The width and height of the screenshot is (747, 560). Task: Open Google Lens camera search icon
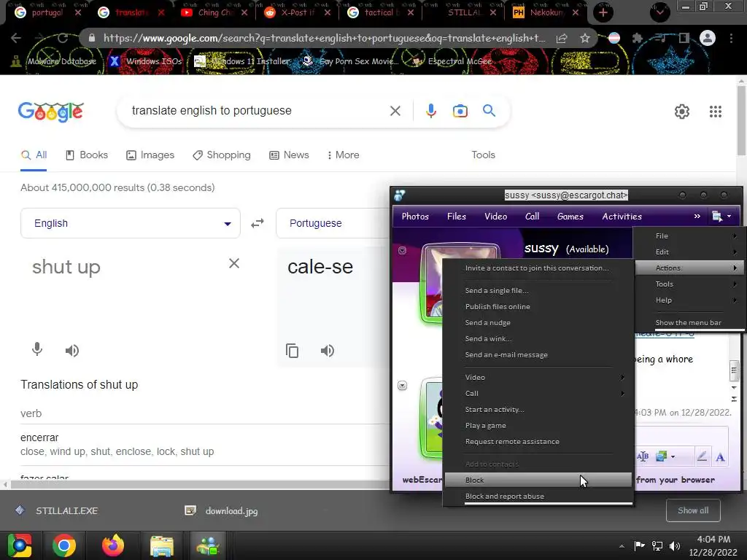click(x=460, y=111)
